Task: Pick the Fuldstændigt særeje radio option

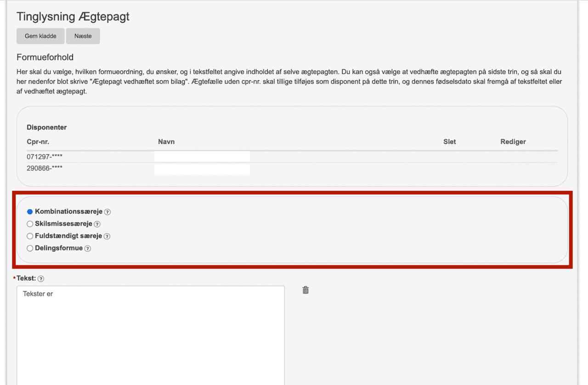Action: 30,236
